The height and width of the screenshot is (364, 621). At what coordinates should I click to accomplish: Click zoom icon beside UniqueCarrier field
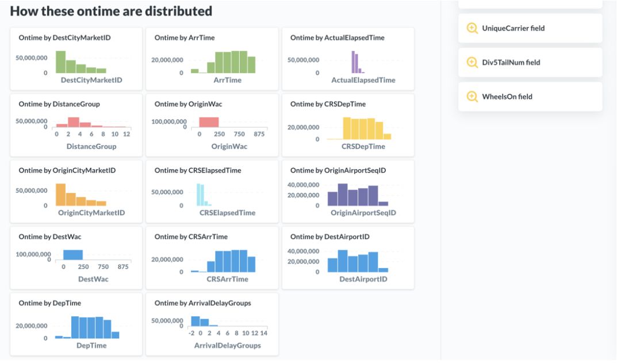[x=471, y=28]
